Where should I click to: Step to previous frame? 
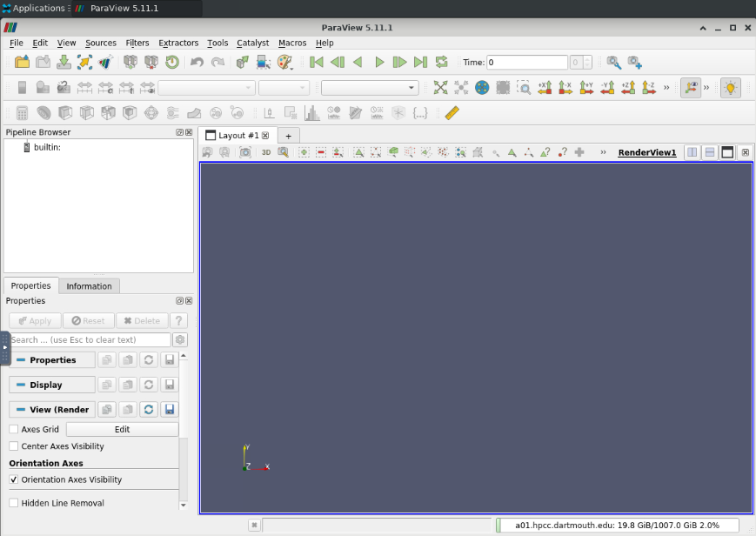pos(338,63)
